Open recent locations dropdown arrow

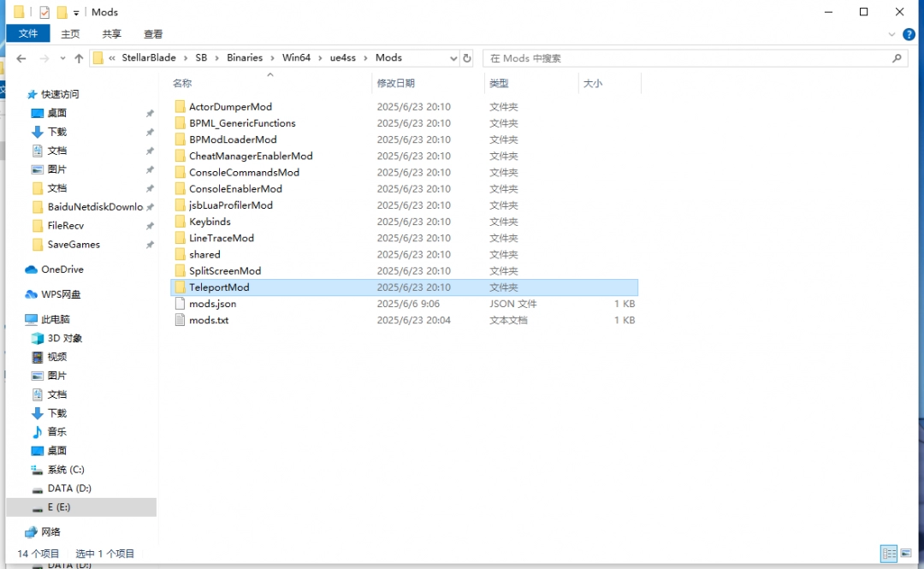(62, 58)
